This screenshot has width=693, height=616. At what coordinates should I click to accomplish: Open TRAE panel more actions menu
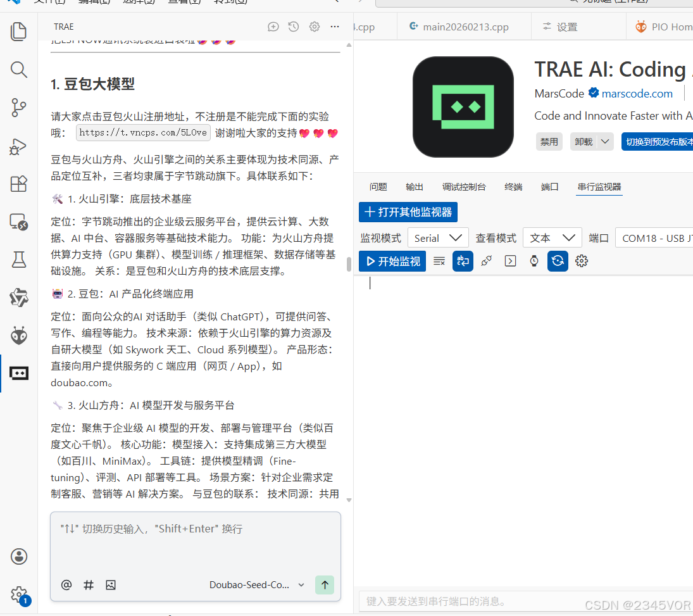pos(335,27)
